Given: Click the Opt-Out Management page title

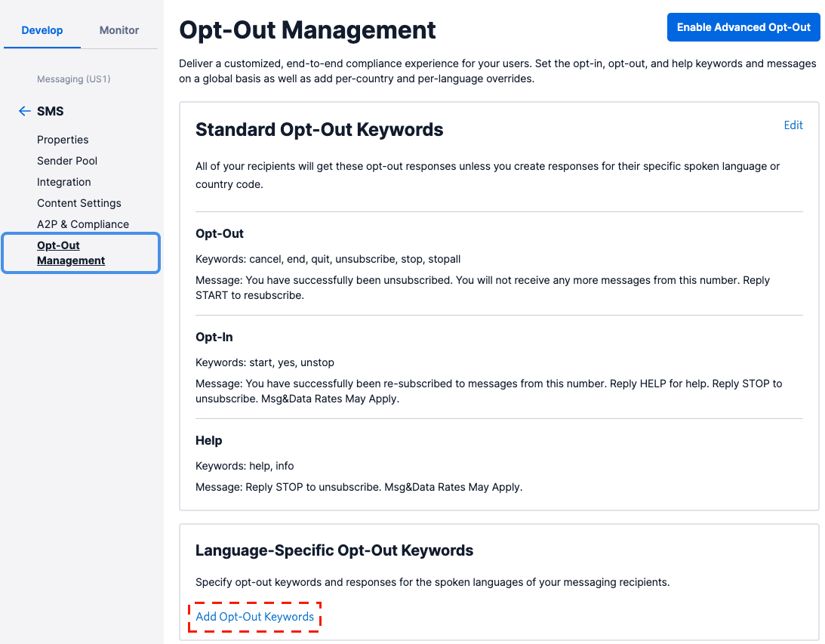Looking at the screenshot, I should click(307, 30).
